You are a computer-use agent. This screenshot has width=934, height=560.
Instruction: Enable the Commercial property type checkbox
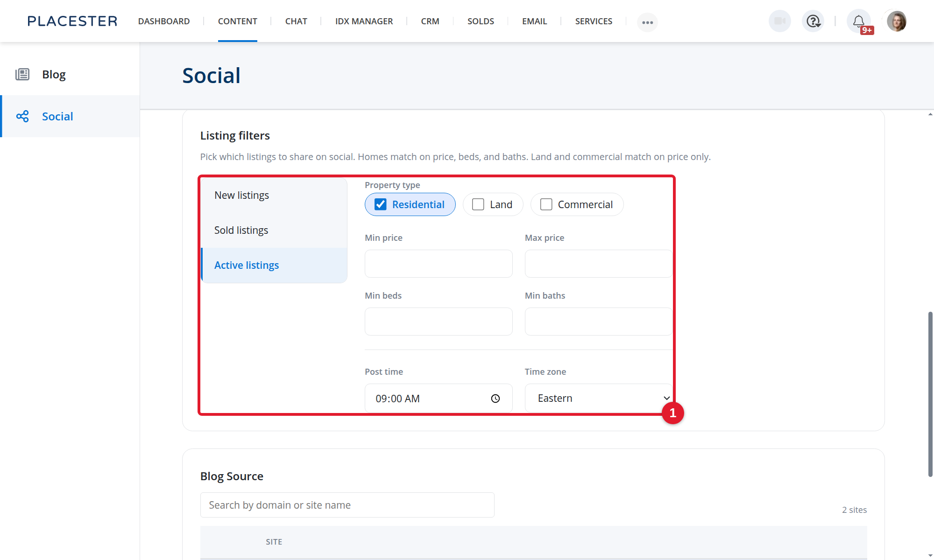pos(546,204)
